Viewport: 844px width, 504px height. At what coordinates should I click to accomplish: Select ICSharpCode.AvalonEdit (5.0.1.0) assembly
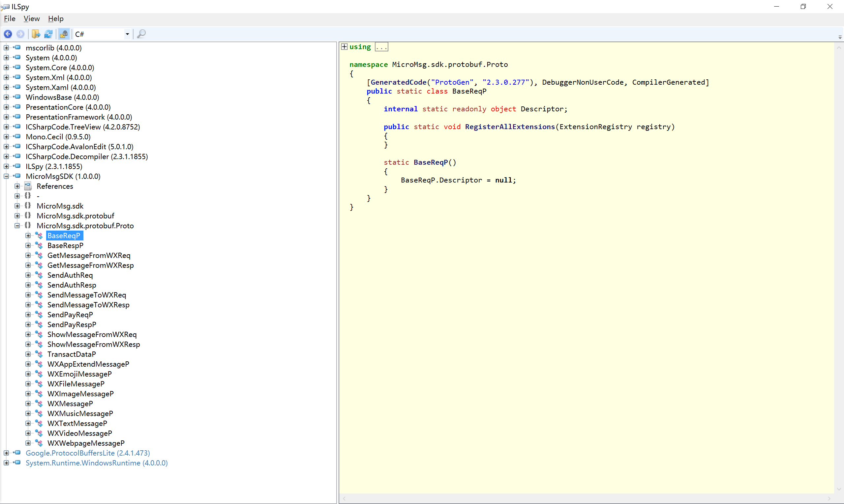click(x=79, y=147)
